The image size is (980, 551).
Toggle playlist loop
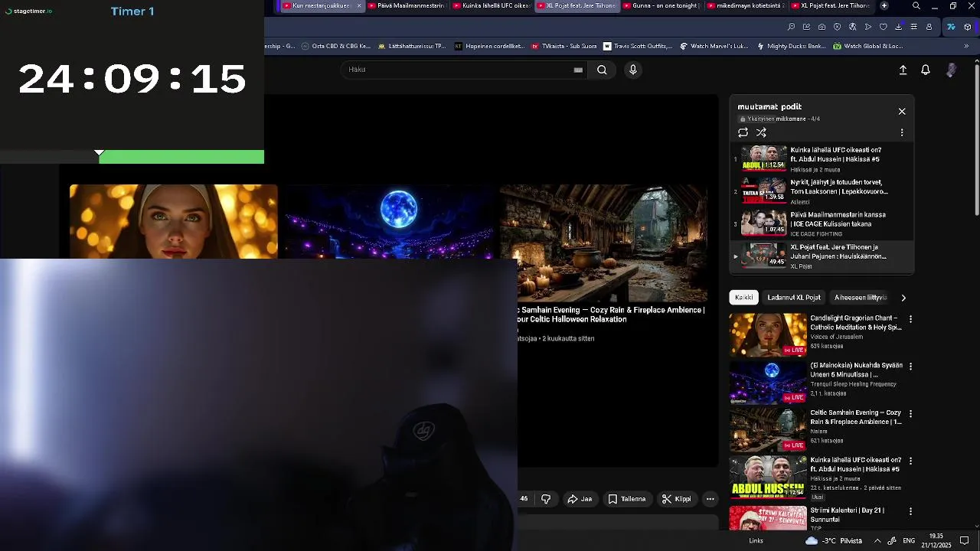[743, 132]
